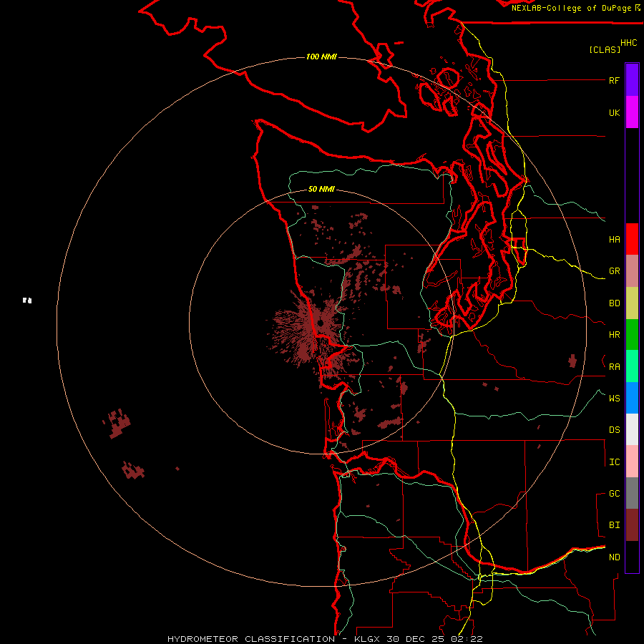Click the UK legend label

coord(614,113)
